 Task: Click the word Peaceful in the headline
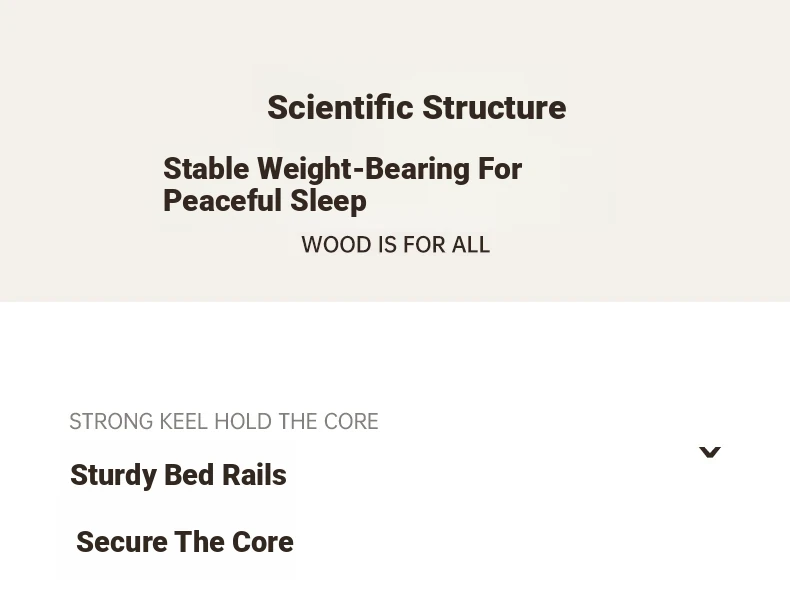[222, 200]
